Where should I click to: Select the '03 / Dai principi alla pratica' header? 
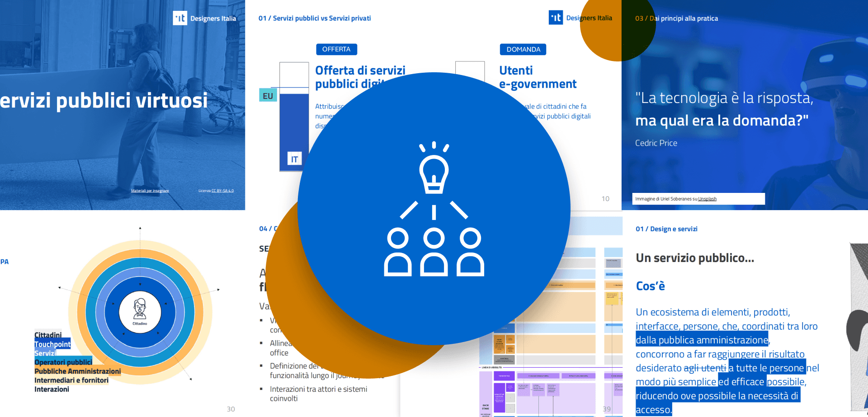[676, 18]
